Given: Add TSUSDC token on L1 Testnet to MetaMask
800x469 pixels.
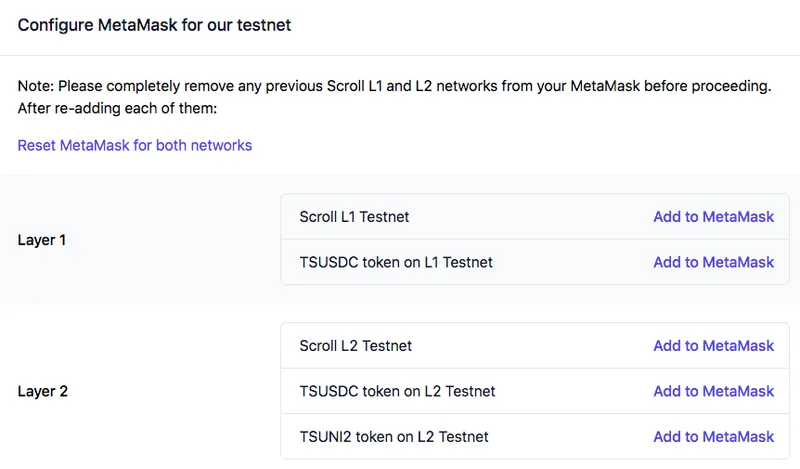Looking at the screenshot, I should click(713, 262).
